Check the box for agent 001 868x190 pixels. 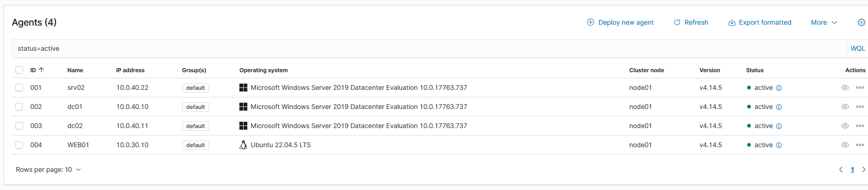[19, 88]
